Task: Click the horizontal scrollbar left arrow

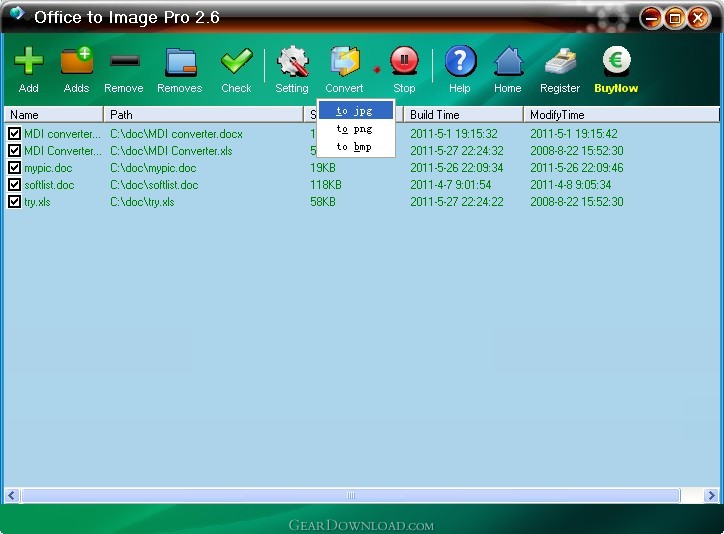Action: (x=12, y=496)
